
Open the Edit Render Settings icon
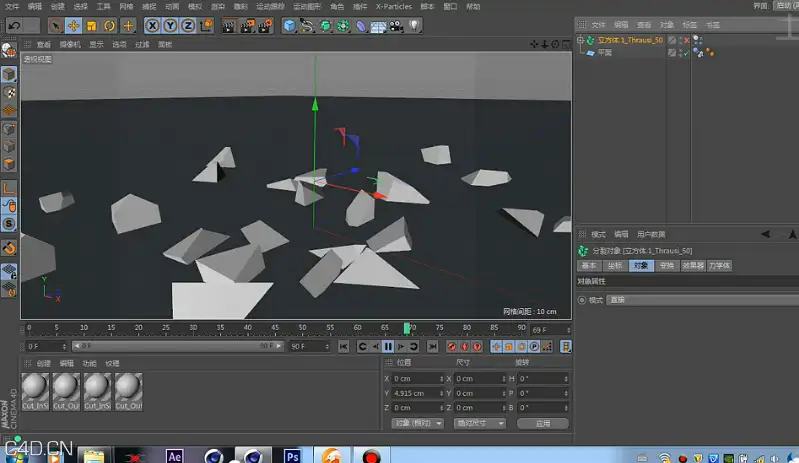[x=265, y=25]
